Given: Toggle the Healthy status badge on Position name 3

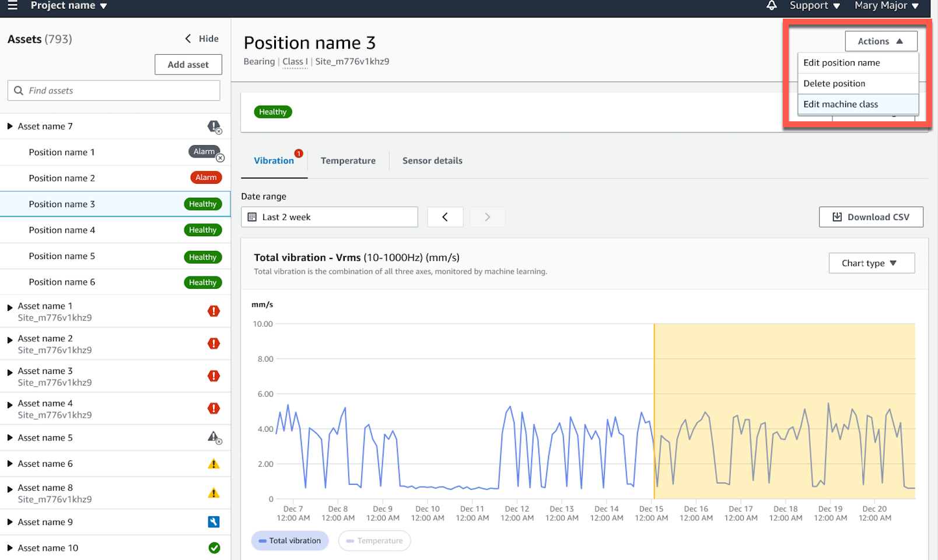Looking at the screenshot, I should (202, 204).
